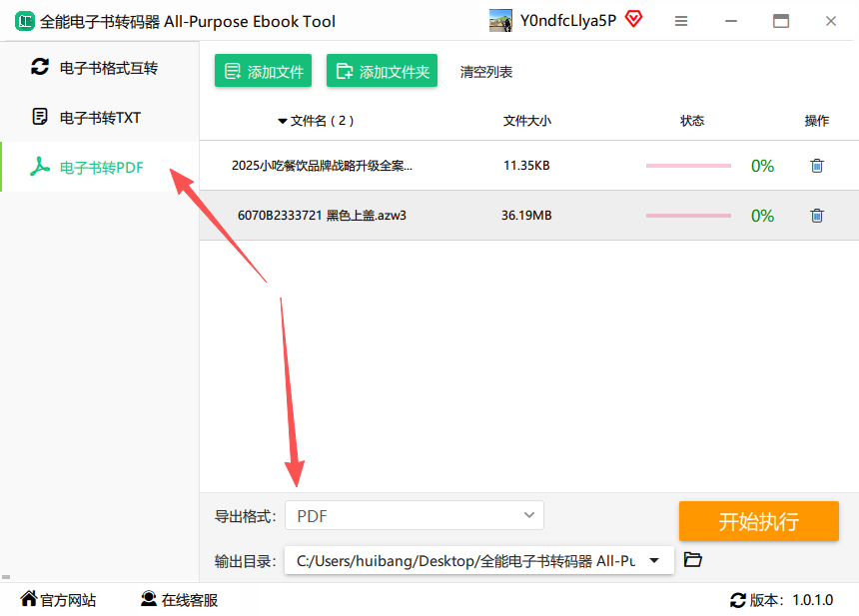Click 清空列表 to clear the list
This screenshot has height=616, width=859.
point(486,72)
